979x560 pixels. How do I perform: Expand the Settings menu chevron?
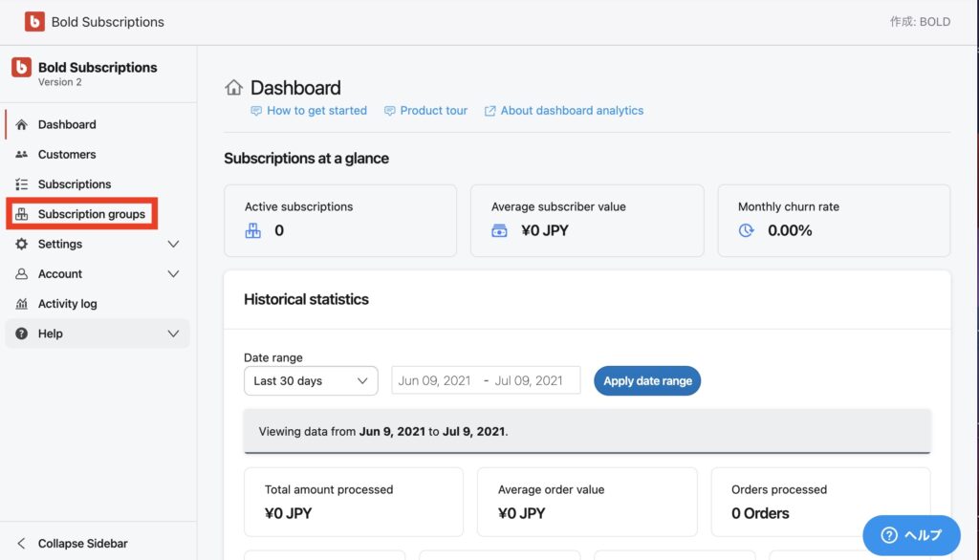174,244
